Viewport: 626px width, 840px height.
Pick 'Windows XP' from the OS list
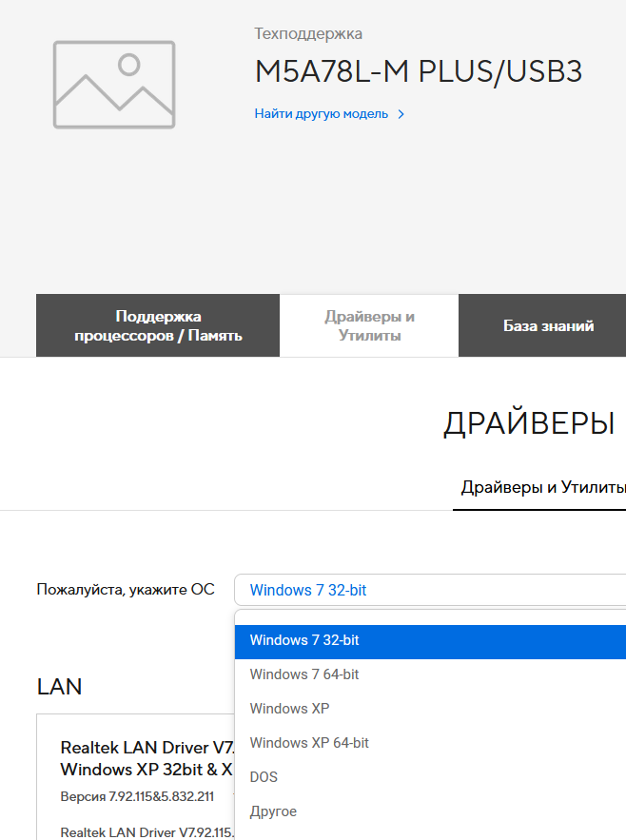430,708
